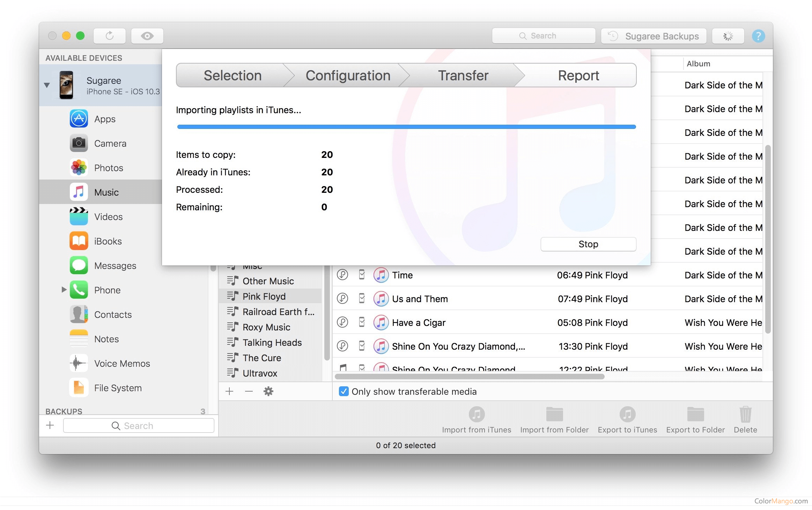Expand the Phone section triangle
This screenshot has height=510, width=812.
(x=64, y=290)
